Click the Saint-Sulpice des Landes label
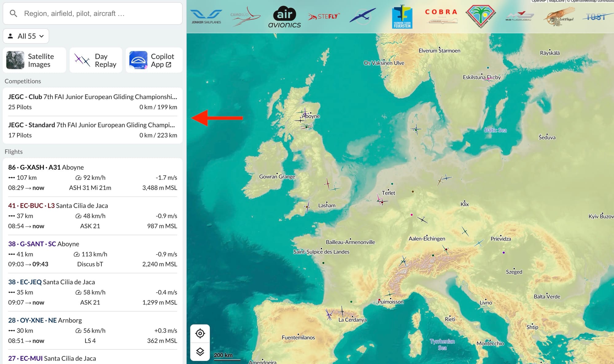The height and width of the screenshot is (364, 614). 321,252
